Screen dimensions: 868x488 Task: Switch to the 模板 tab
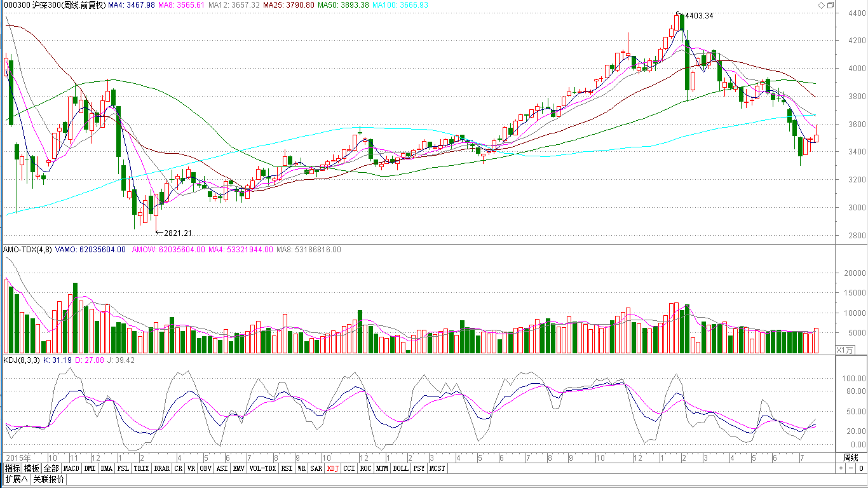32,468
